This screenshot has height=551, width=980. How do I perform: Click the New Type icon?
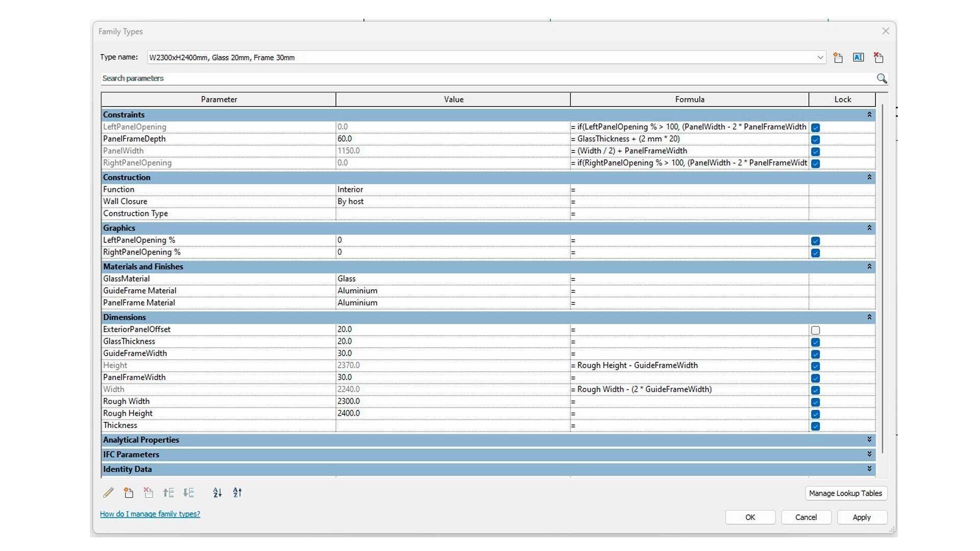838,58
